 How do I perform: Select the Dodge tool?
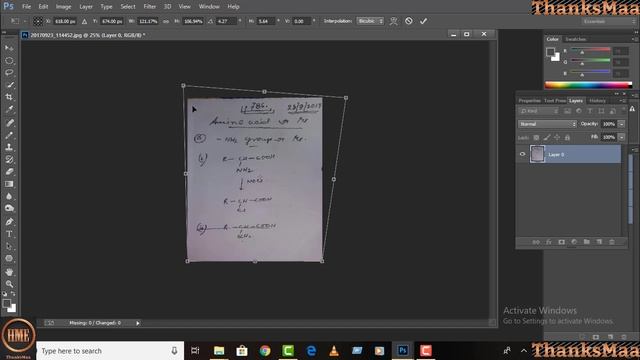[9, 209]
